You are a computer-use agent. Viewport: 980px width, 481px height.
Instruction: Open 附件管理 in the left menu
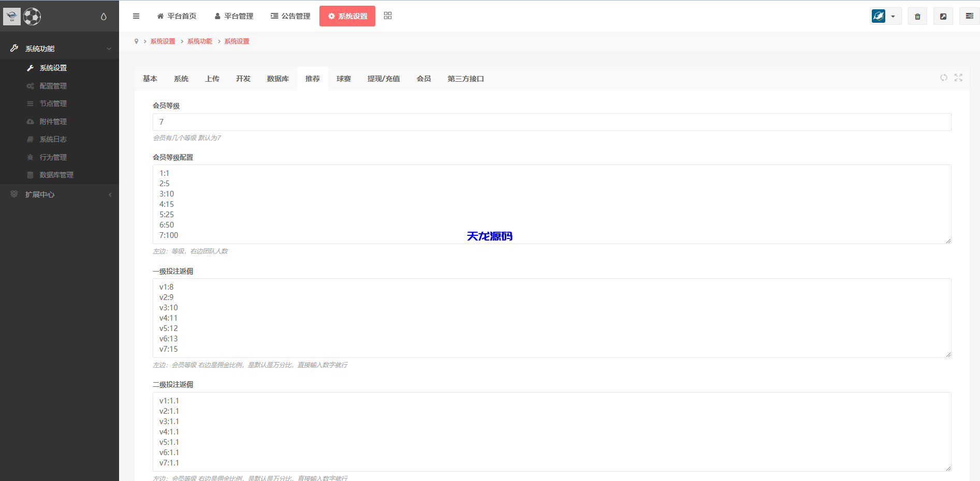point(53,122)
